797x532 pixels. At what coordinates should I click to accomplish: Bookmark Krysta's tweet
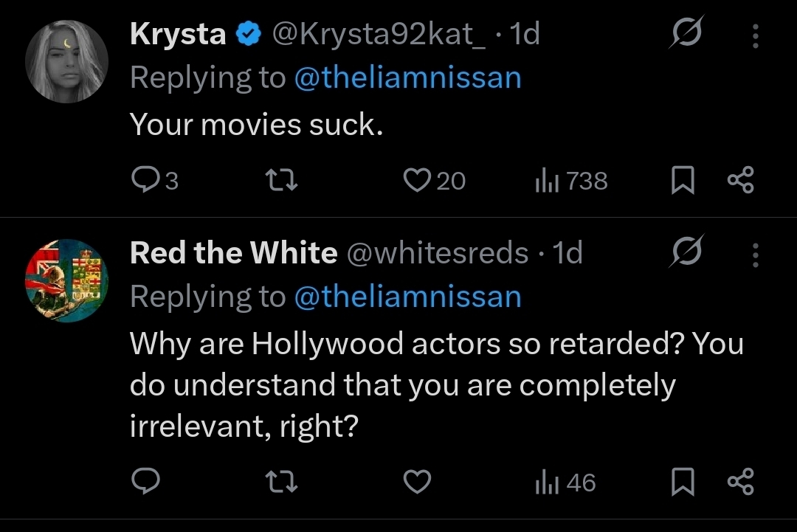[x=682, y=181]
